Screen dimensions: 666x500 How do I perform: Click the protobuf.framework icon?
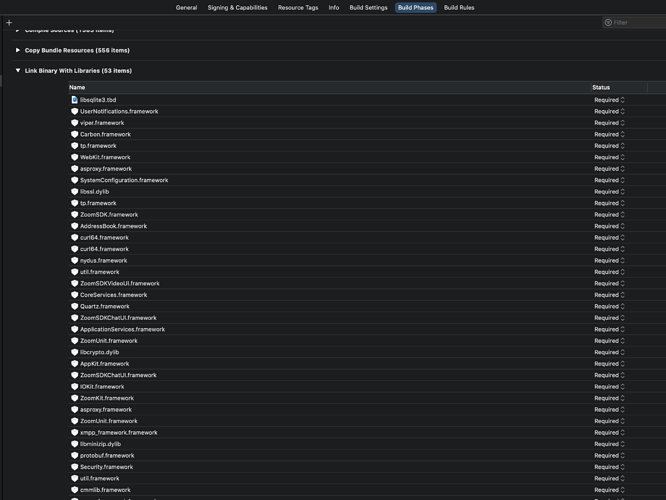pyautogui.click(x=75, y=455)
